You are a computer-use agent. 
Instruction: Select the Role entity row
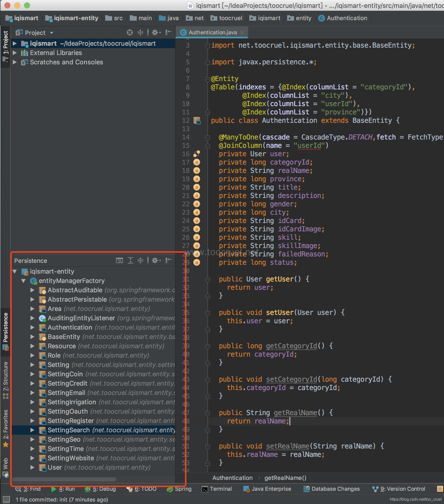[x=93, y=356]
